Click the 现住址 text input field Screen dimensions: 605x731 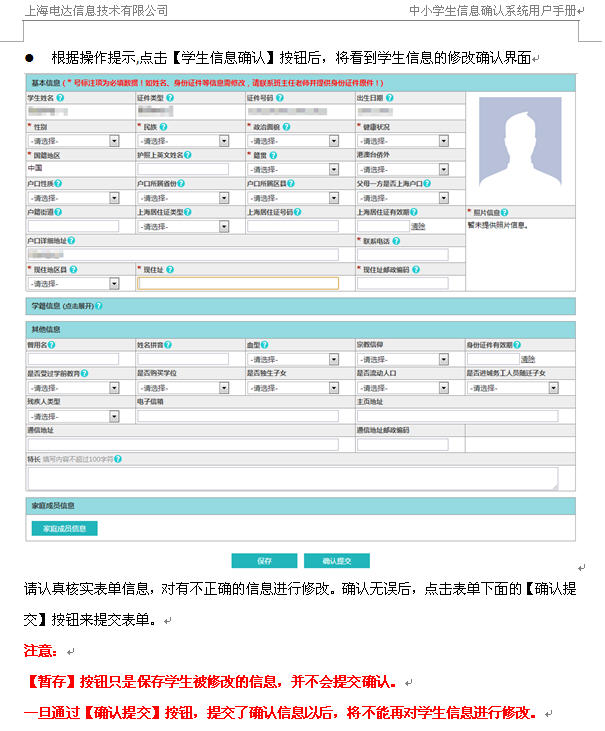point(238,284)
